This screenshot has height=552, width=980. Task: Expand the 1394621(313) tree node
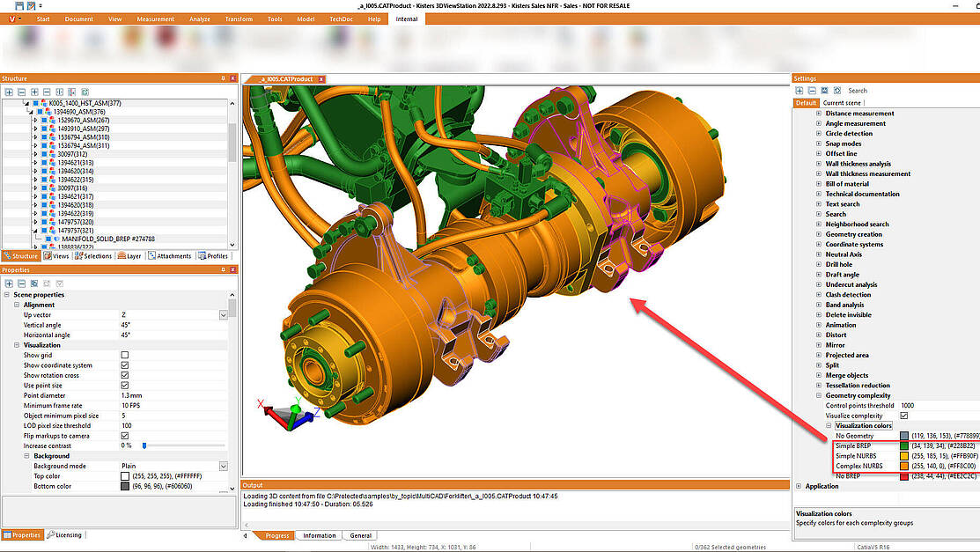tap(35, 163)
